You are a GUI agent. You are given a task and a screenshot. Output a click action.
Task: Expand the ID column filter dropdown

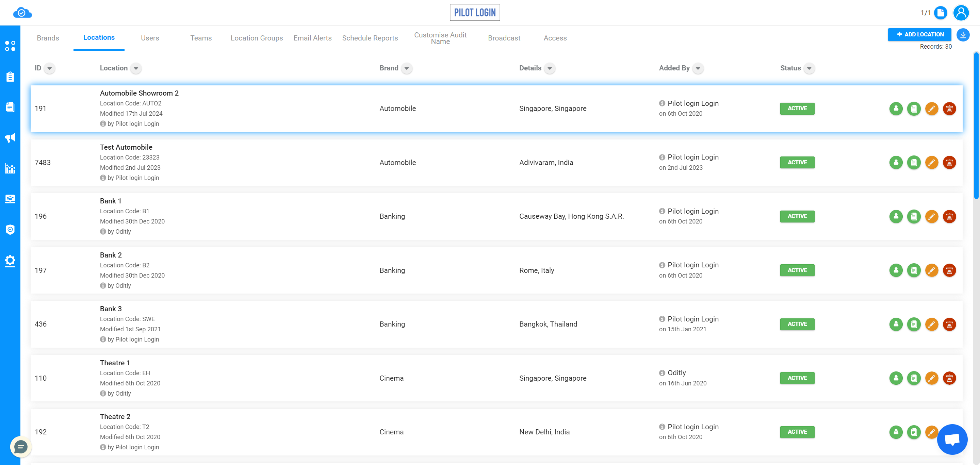pos(49,68)
